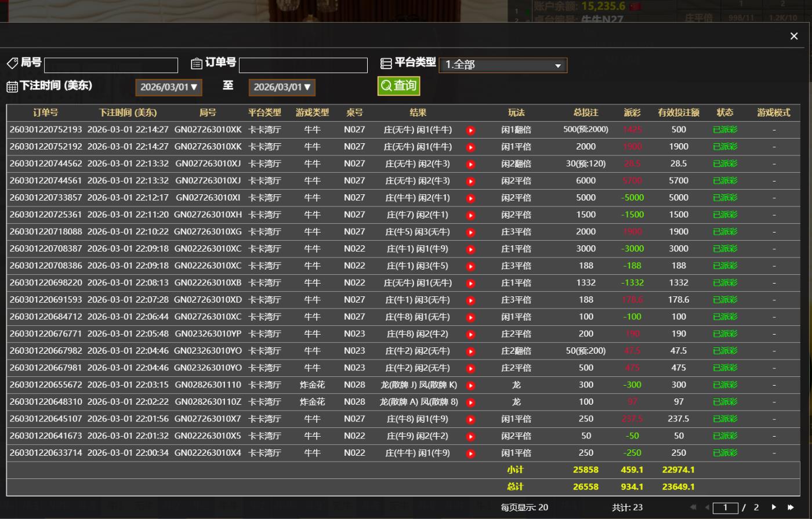The height and width of the screenshot is (519, 812).
Task: Open the end date picker after 至
Action: [282, 88]
